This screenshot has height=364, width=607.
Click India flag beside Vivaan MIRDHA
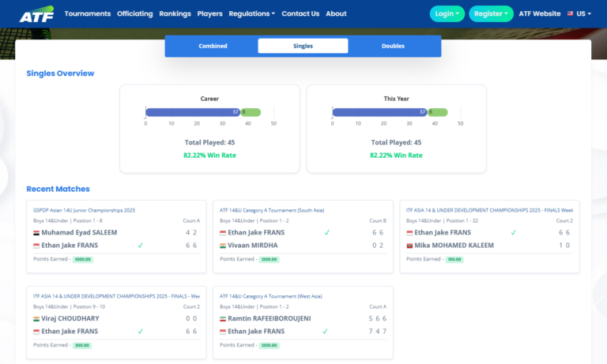coord(223,246)
